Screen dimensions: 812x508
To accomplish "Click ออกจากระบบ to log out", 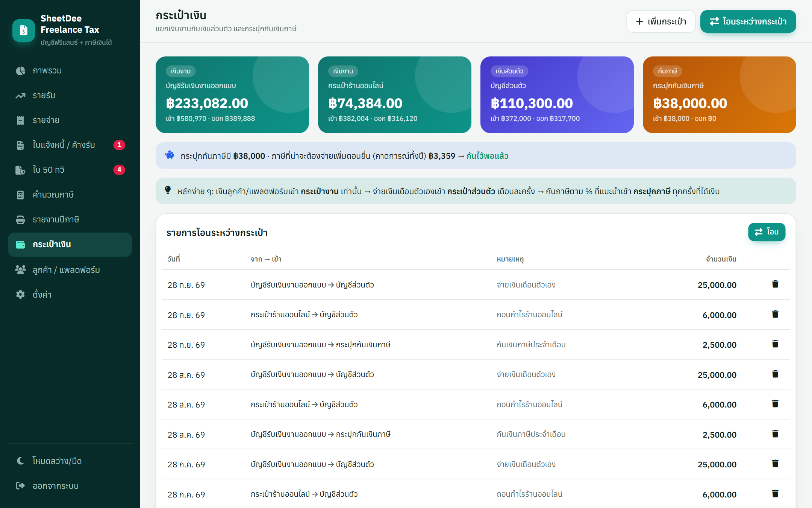I will coord(70,486).
